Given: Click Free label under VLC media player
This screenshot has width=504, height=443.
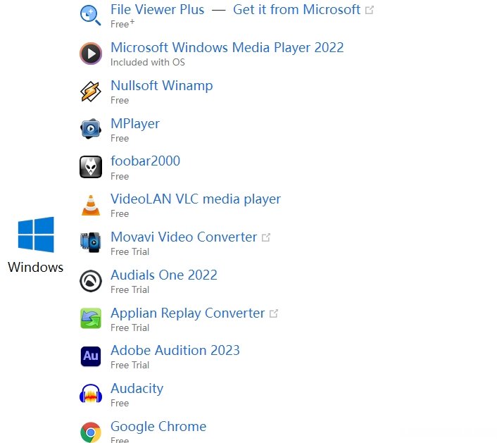Looking at the screenshot, I should coord(120,213).
